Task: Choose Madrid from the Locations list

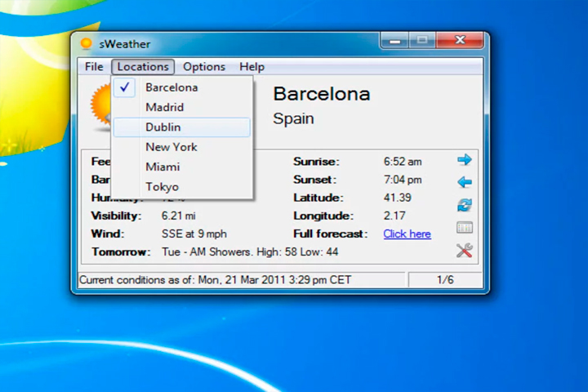Action: (x=182, y=107)
